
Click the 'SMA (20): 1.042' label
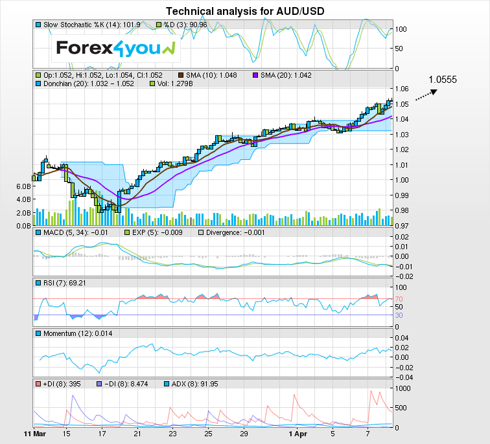(x=286, y=75)
